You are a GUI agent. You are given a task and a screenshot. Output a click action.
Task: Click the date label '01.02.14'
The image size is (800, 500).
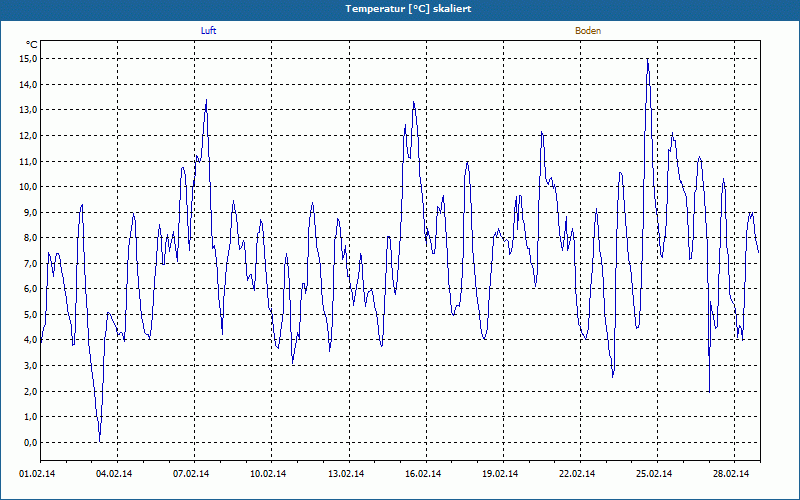tap(37, 474)
